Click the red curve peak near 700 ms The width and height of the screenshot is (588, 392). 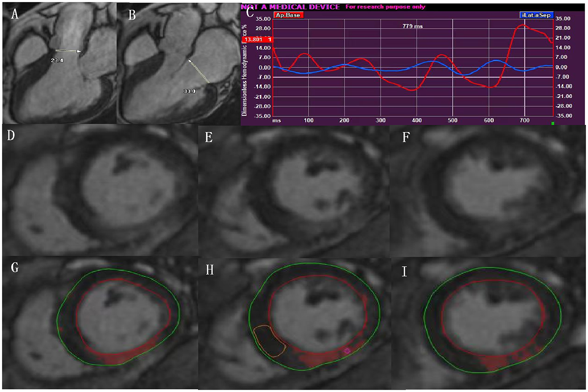(x=523, y=25)
